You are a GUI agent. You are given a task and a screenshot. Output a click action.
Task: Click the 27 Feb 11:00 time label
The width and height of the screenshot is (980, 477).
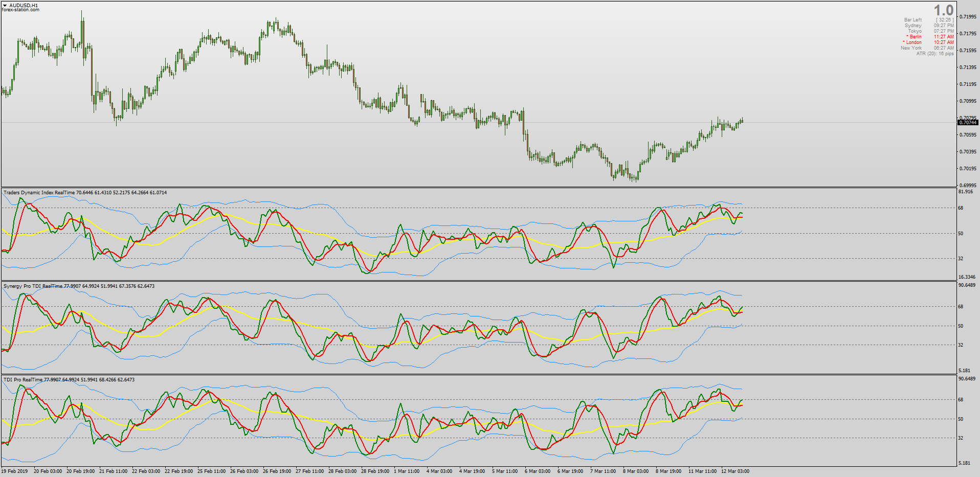[x=310, y=471]
